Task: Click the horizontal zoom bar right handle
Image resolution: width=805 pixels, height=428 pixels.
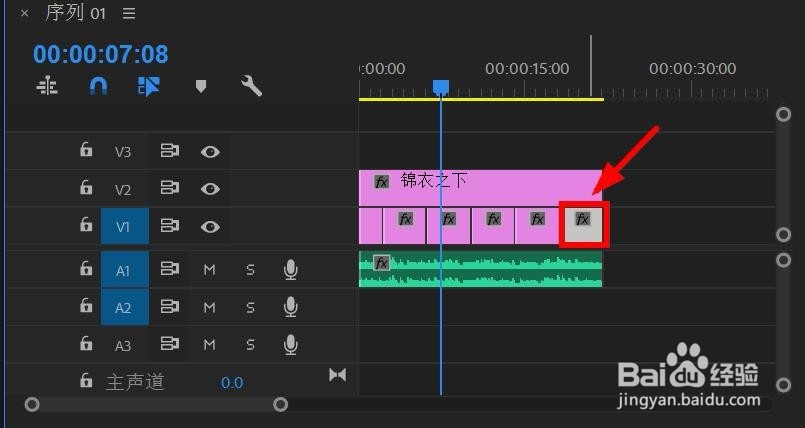Action: pyautogui.click(x=280, y=405)
